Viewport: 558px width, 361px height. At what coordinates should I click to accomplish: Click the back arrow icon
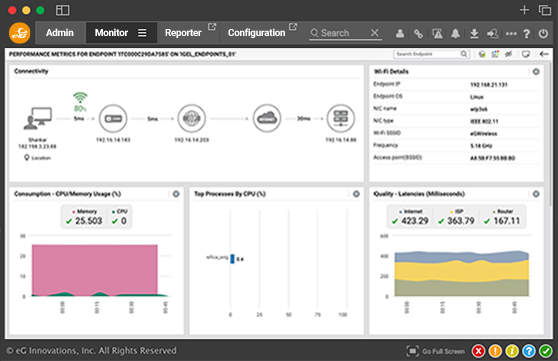[544, 54]
